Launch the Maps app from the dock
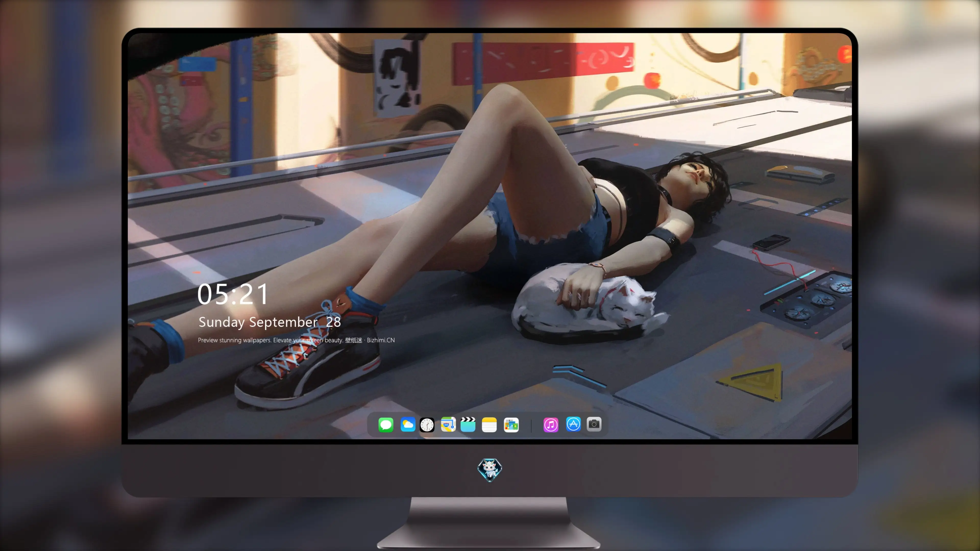 [448, 424]
